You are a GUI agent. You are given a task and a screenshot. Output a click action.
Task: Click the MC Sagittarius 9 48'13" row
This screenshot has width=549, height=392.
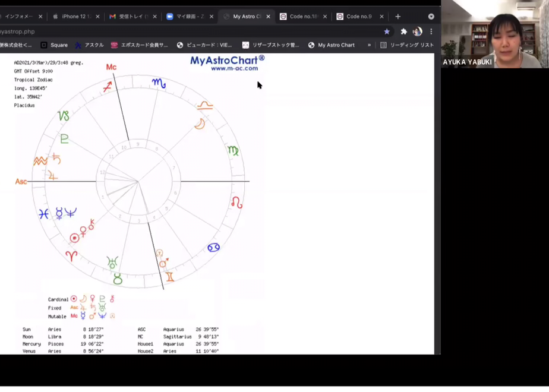tap(178, 337)
